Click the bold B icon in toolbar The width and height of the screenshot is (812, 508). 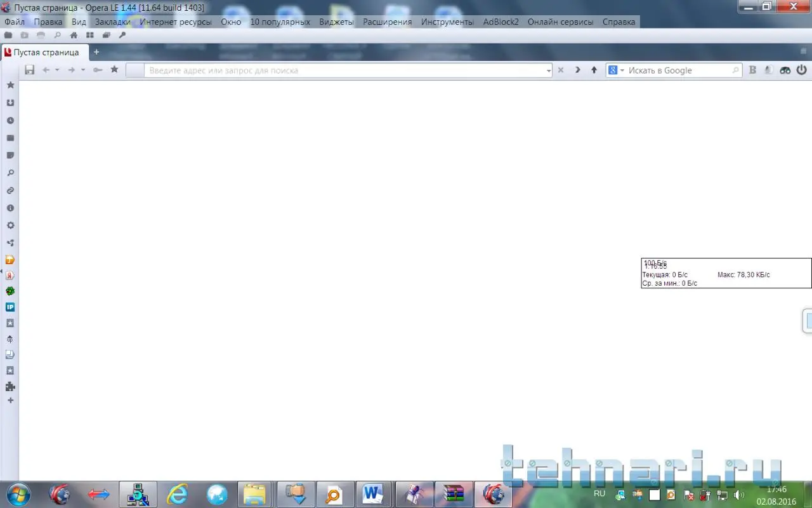point(752,70)
